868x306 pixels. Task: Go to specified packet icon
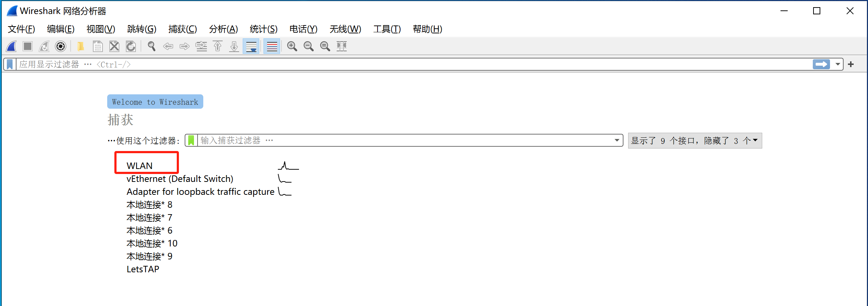pyautogui.click(x=201, y=46)
